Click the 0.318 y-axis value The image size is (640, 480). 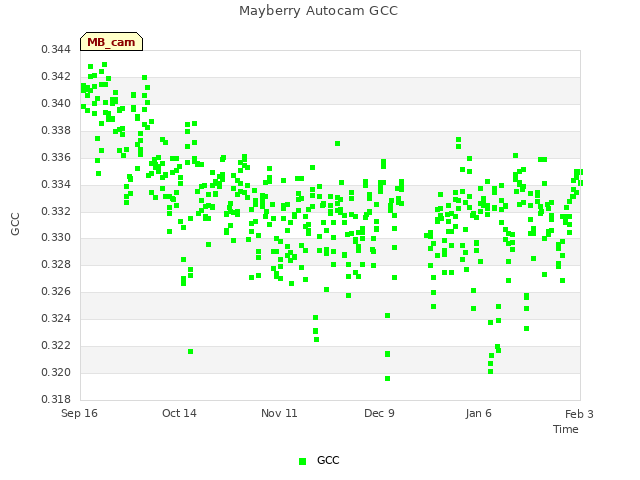(x=56, y=400)
